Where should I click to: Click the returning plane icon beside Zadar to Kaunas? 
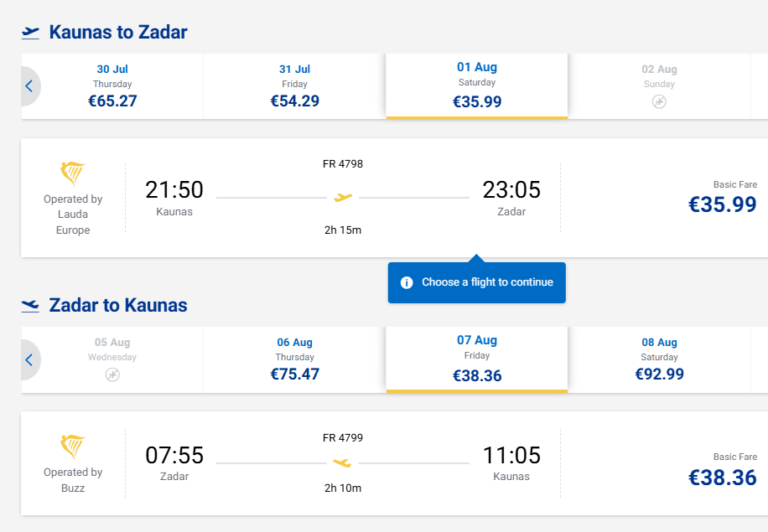coord(30,306)
